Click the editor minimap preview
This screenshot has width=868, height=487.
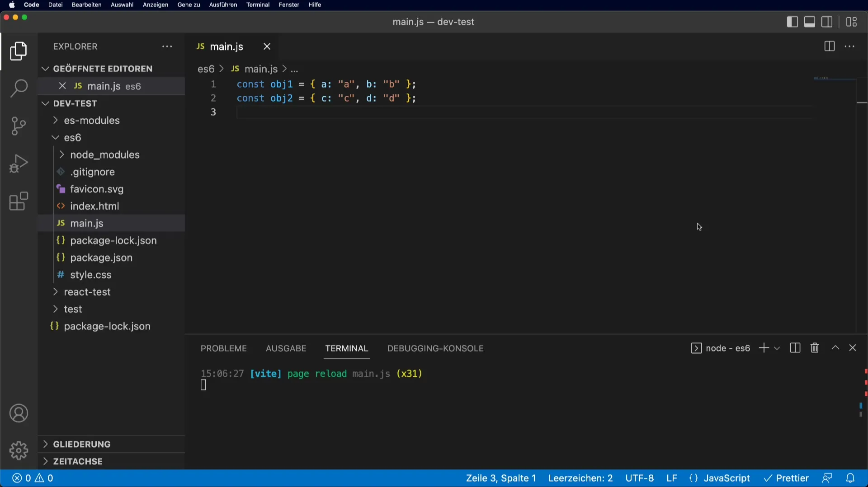coord(835,79)
